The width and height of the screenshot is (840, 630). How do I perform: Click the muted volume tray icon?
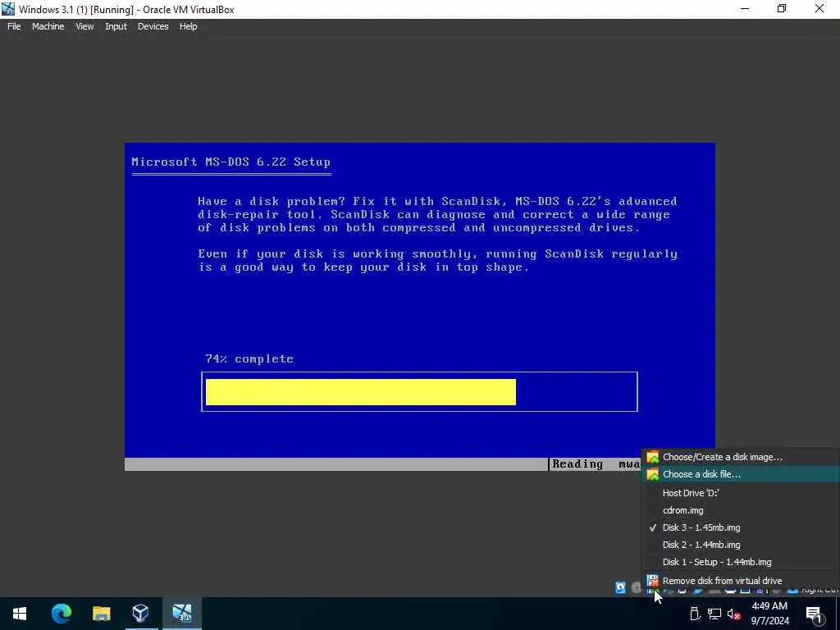tap(733, 614)
